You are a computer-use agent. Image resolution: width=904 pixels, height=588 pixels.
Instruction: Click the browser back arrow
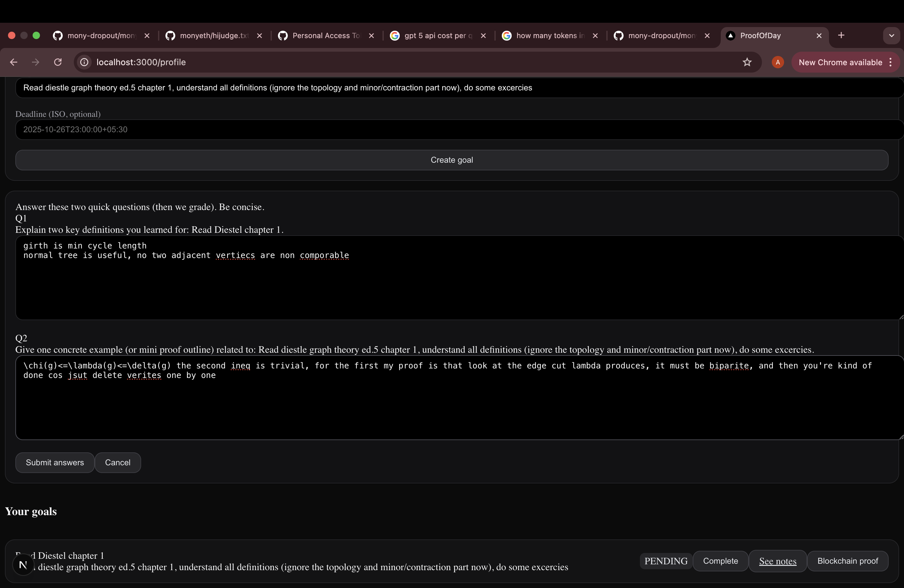pyautogui.click(x=14, y=62)
